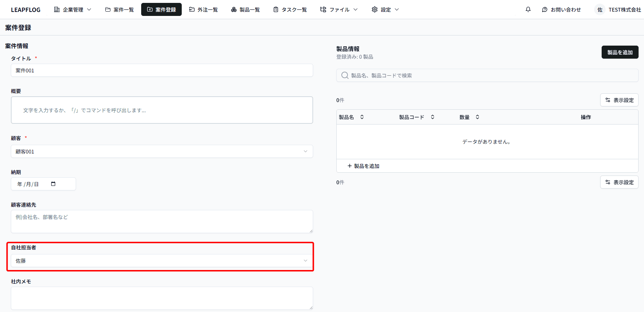Click the boxes icon beside 製品一覧

[x=234, y=9]
